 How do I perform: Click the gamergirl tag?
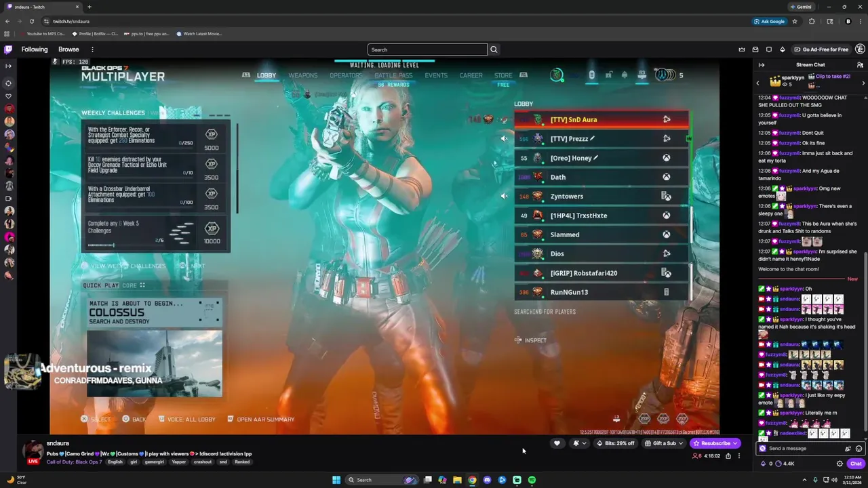155,462
